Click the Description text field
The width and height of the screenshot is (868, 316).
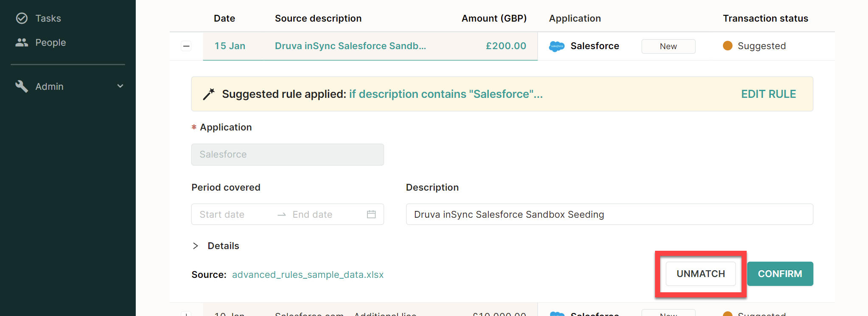[x=610, y=214]
